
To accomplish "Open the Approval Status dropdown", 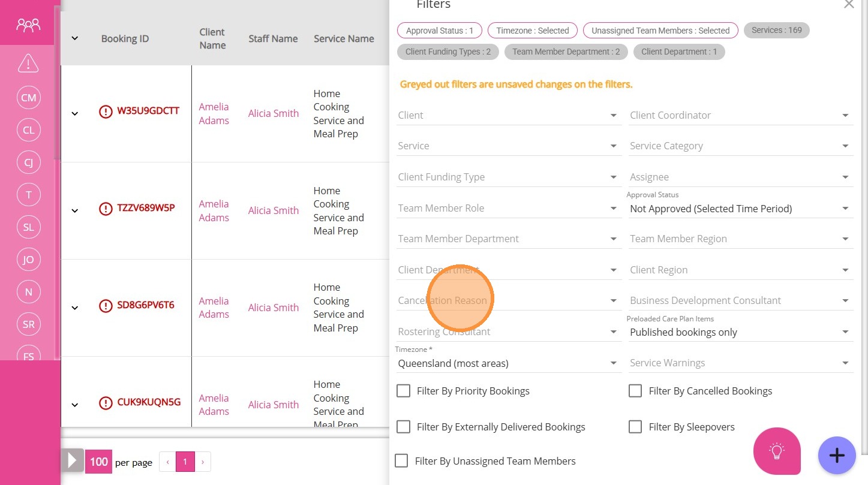I will [x=740, y=209].
